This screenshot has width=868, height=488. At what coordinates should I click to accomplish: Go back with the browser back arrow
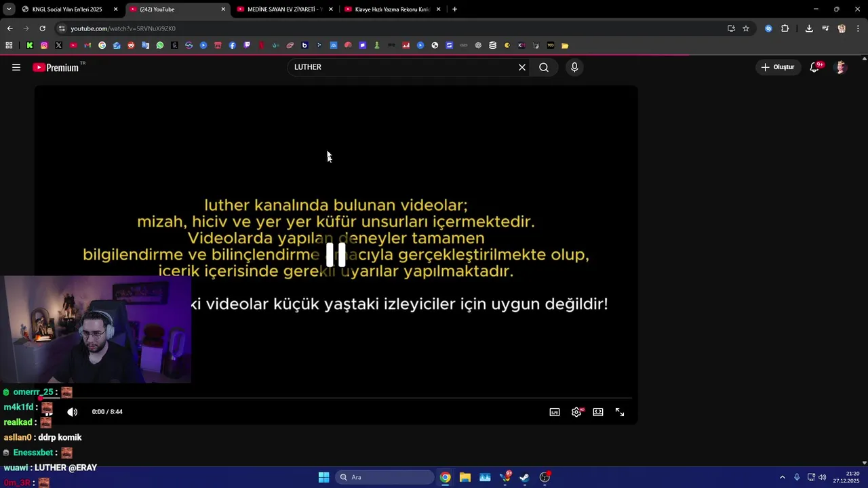[x=9, y=28]
